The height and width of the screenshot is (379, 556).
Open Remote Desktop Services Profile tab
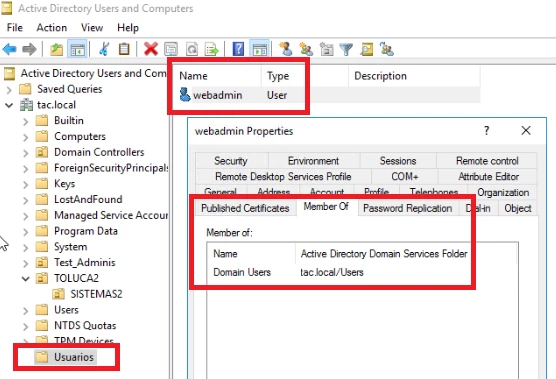click(283, 177)
